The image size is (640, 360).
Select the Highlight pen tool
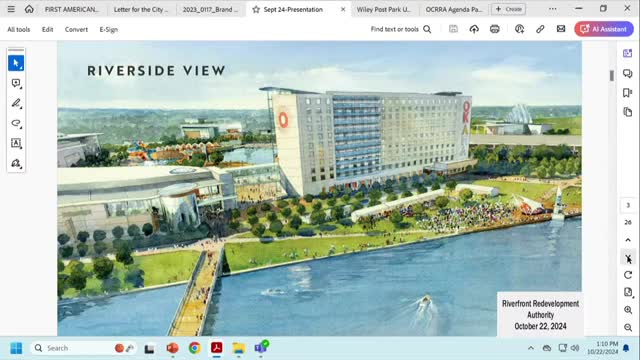coord(16,103)
